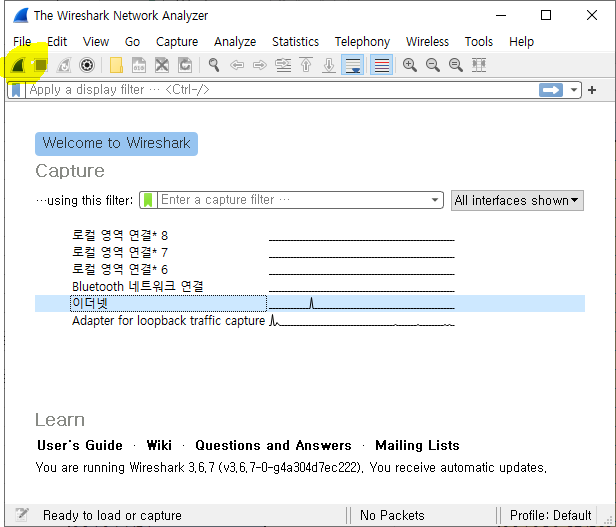
Task: Open Questions and Answers link
Action: pyautogui.click(x=273, y=445)
